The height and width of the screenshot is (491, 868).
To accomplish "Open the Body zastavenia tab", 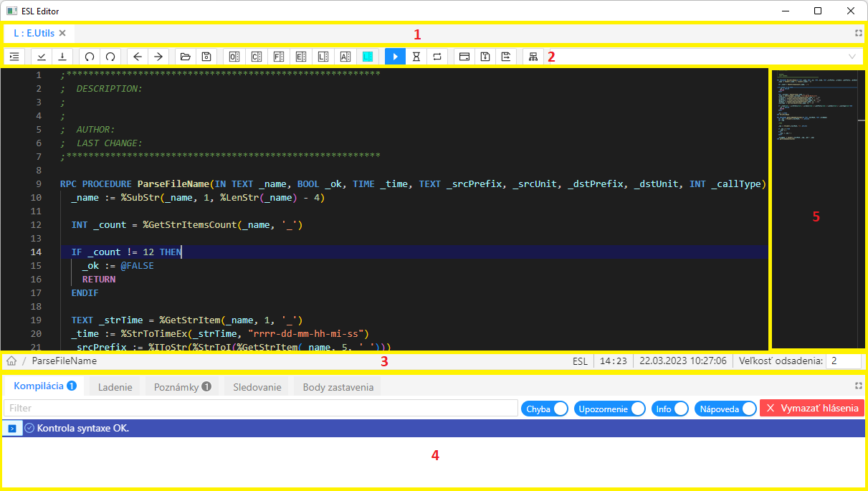I will pos(338,387).
